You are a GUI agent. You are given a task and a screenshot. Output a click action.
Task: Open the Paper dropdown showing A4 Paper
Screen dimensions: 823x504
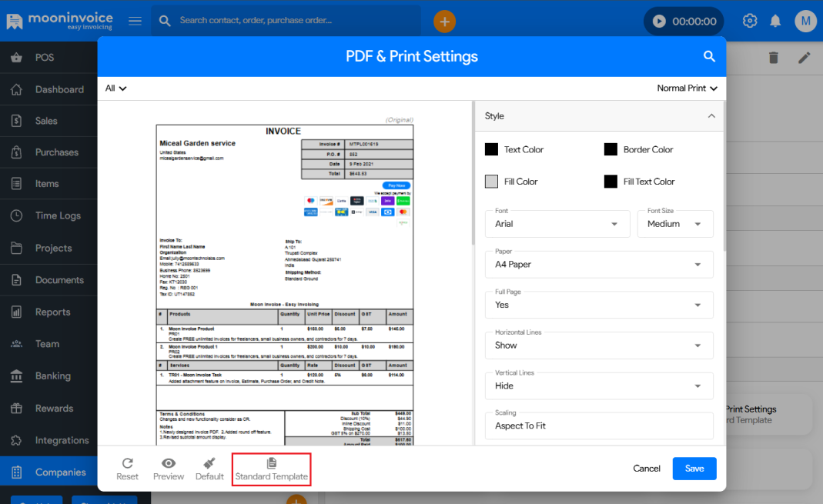pos(599,265)
